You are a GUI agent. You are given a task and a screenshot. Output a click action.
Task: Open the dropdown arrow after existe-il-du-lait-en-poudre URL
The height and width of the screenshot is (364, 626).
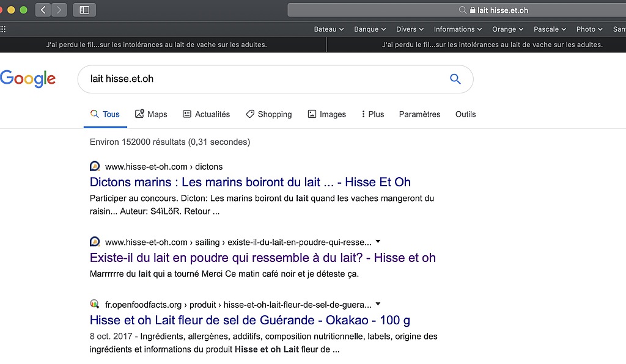[378, 242]
